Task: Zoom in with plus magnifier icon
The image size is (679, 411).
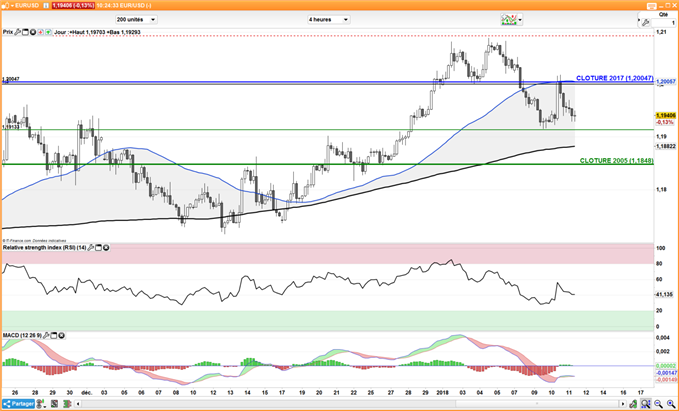Action: [671, 404]
